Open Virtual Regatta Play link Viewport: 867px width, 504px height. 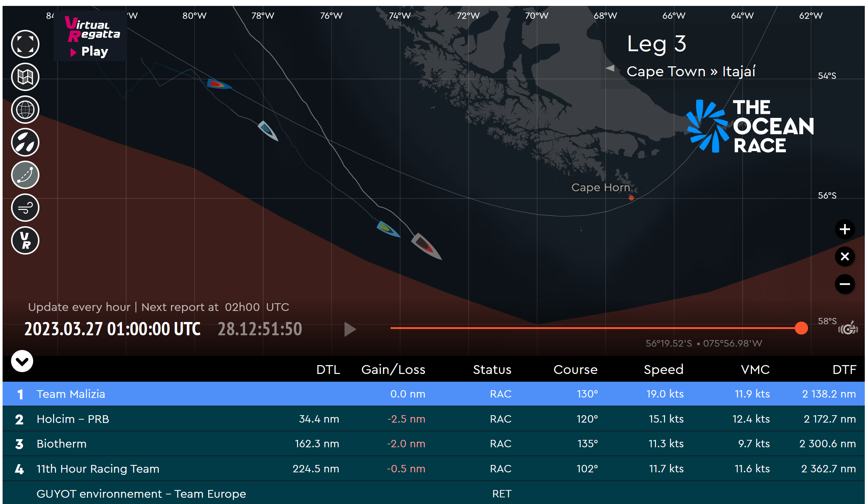click(x=90, y=37)
